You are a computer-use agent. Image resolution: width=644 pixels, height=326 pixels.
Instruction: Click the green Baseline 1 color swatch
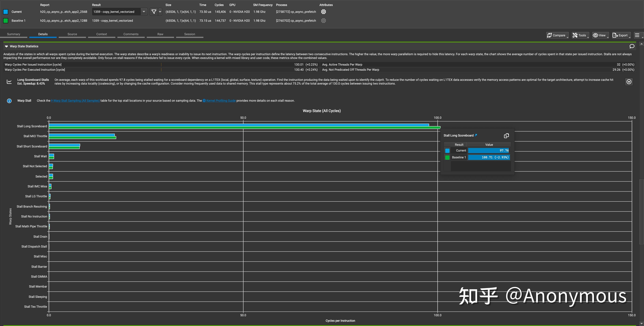tap(6, 21)
